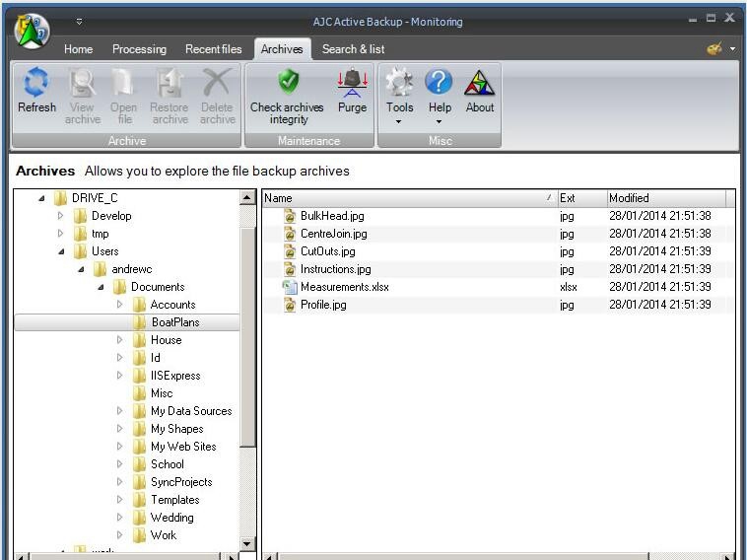
Task: Click the Delete archive X icon
Action: click(x=217, y=83)
